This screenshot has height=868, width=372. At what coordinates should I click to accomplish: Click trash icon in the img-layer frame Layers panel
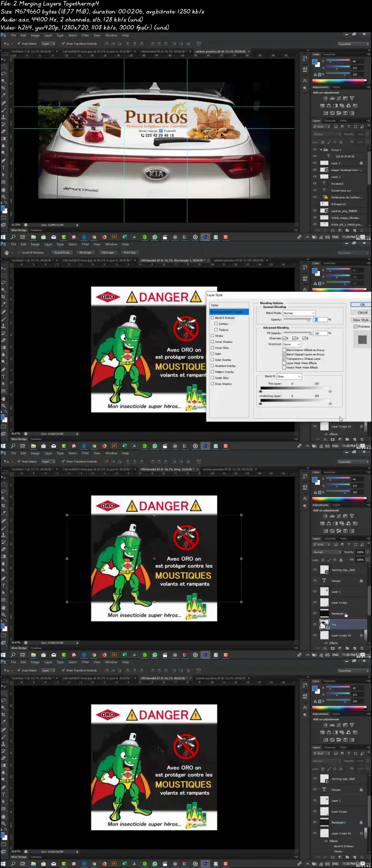(362, 648)
